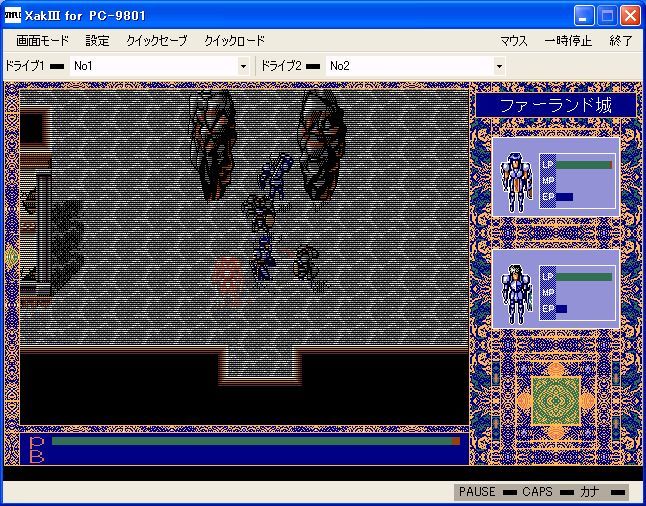Click the green compass emblem in side panel
646x506 pixels.
click(555, 401)
